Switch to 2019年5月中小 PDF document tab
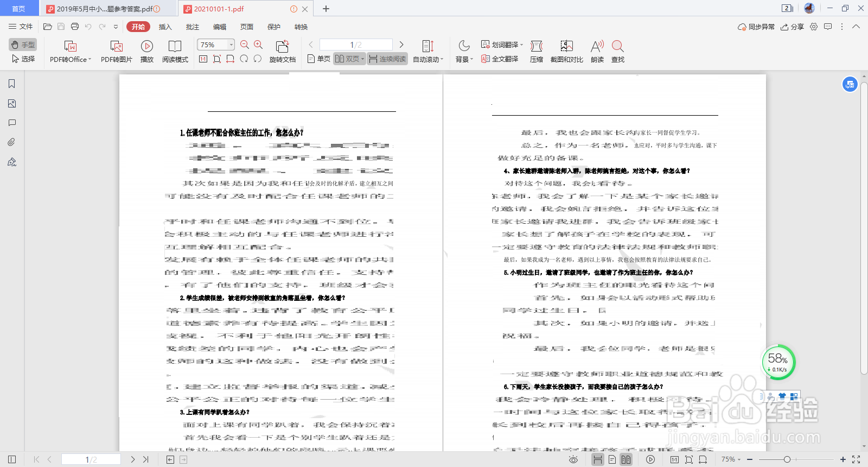Screen dimensions: 868x467 click(x=107, y=9)
